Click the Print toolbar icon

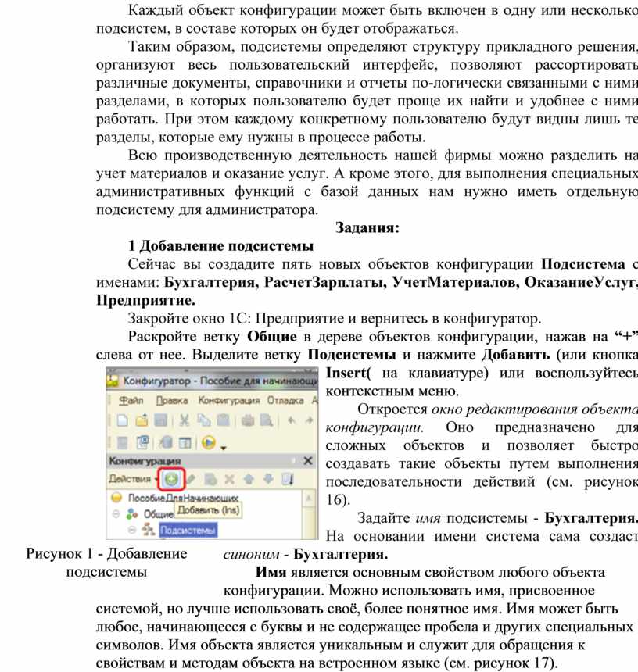(x=247, y=420)
